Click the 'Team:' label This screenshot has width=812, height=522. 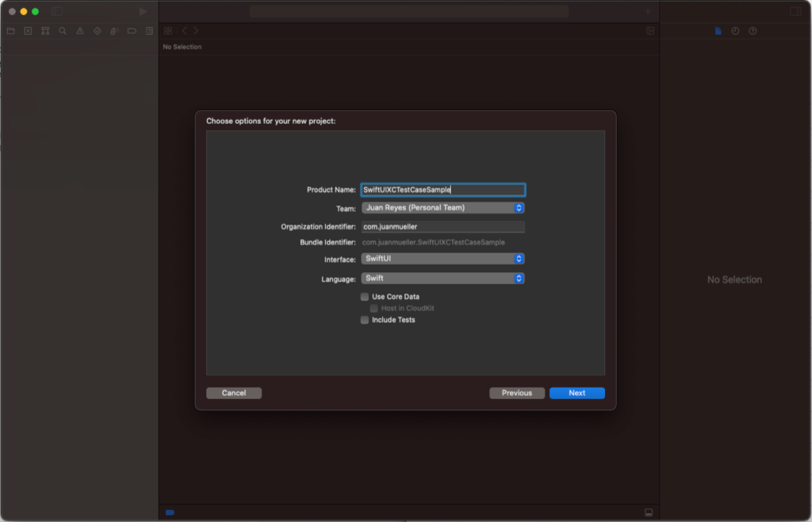click(346, 209)
